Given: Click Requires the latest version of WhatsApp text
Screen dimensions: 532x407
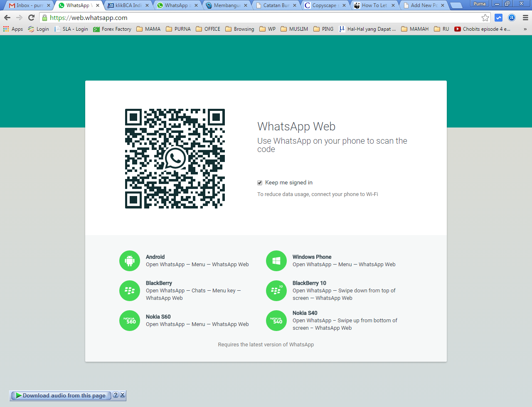Looking at the screenshot, I should tap(266, 345).
